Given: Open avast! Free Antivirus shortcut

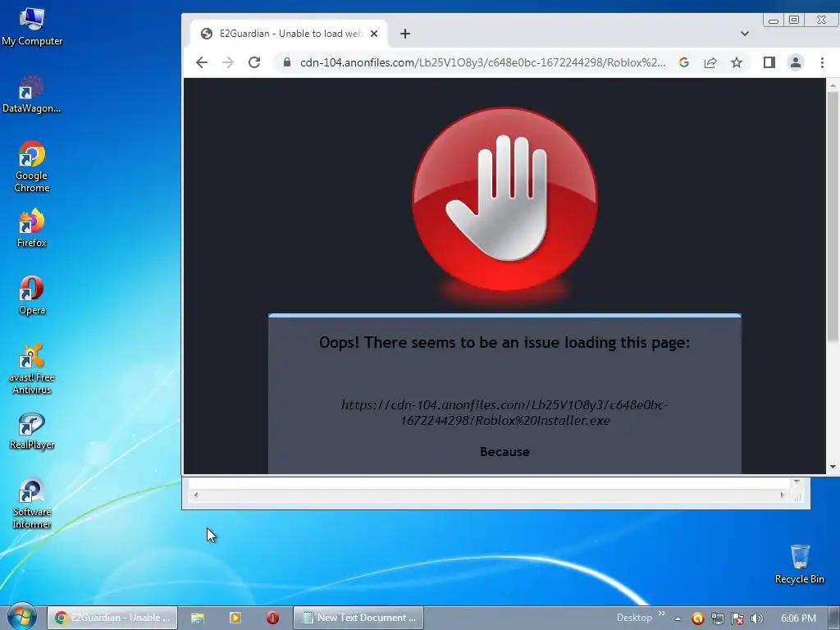Looking at the screenshot, I should [x=32, y=368].
